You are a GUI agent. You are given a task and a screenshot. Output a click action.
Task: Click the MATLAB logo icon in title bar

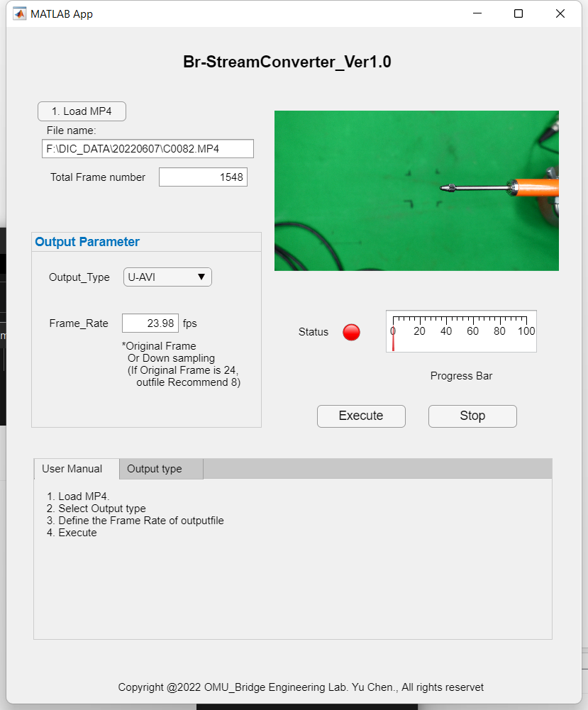pyautogui.click(x=20, y=13)
